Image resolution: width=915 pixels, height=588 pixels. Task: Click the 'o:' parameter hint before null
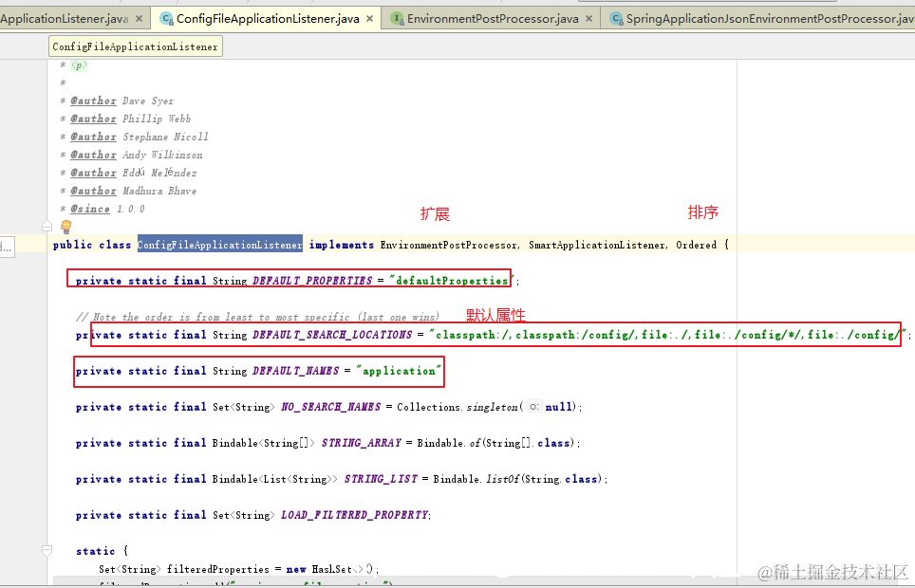coord(534,407)
